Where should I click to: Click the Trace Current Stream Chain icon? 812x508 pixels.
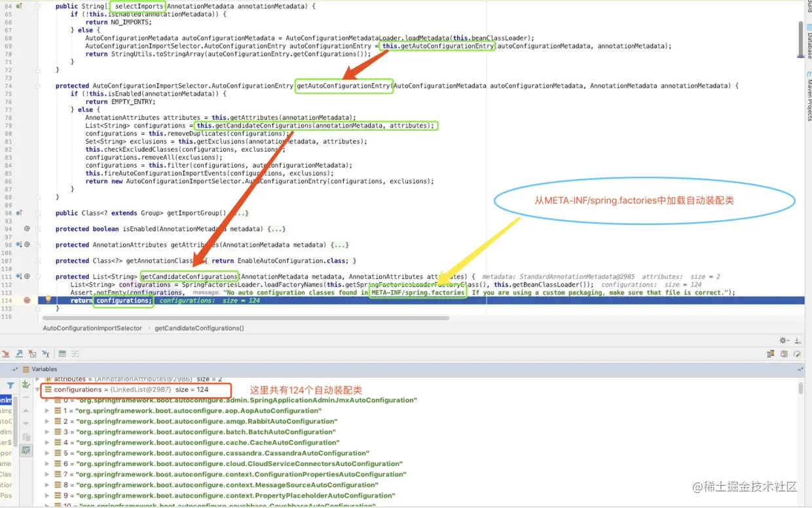[x=75, y=354]
